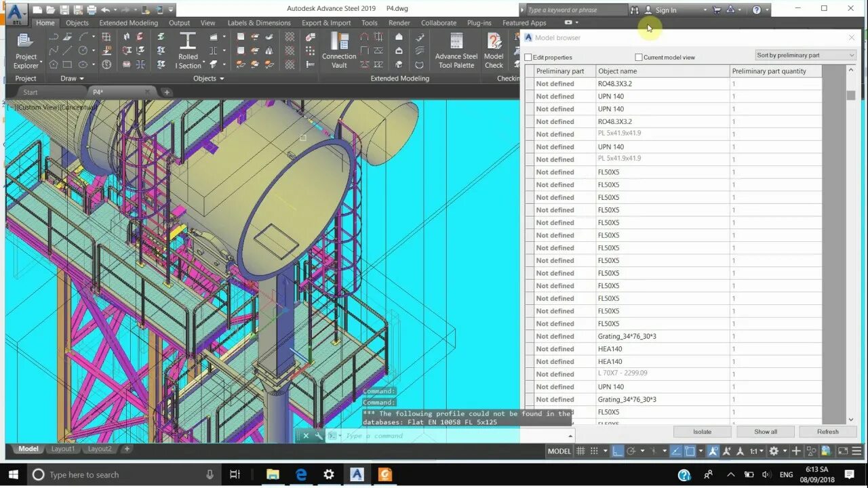Image resolution: width=868 pixels, height=488 pixels.
Task: Click the workspace switching gear icon
Action: [774, 451]
